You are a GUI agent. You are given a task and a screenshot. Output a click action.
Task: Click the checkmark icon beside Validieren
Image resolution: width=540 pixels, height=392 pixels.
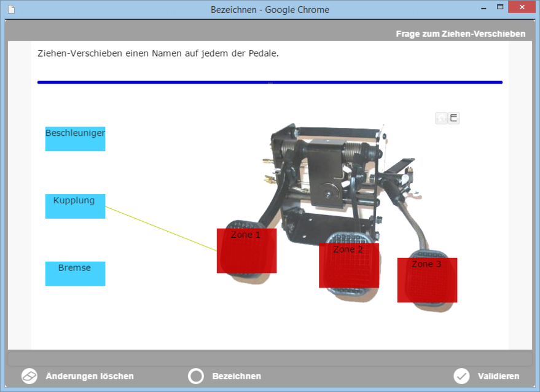click(461, 376)
